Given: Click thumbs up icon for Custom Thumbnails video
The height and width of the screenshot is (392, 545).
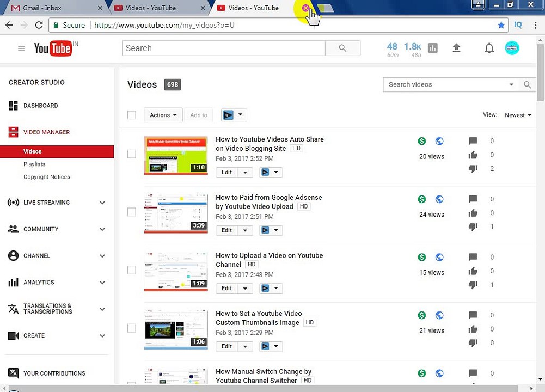Looking at the screenshot, I should point(473,329).
